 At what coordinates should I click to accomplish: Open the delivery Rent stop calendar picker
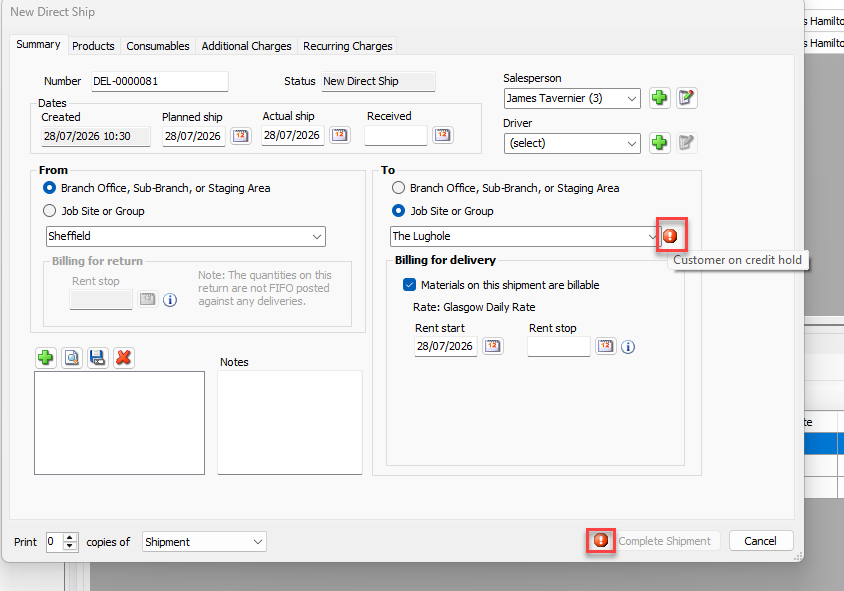pos(606,346)
